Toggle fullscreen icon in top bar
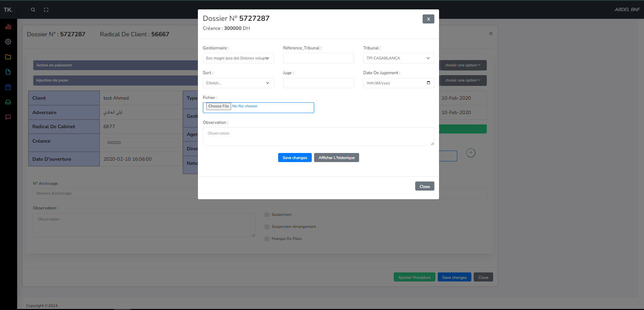The height and width of the screenshot is (310, 644). [46, 10]
